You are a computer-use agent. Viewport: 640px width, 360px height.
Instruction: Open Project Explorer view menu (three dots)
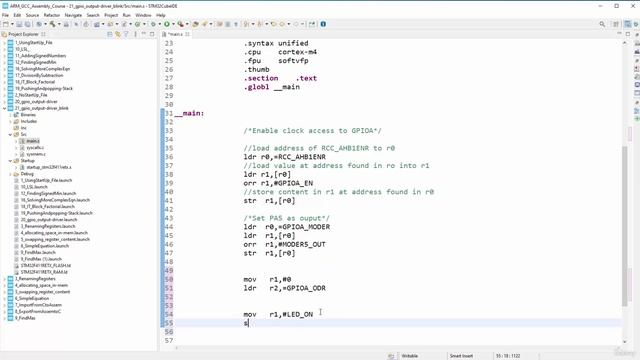pos(135,34)
